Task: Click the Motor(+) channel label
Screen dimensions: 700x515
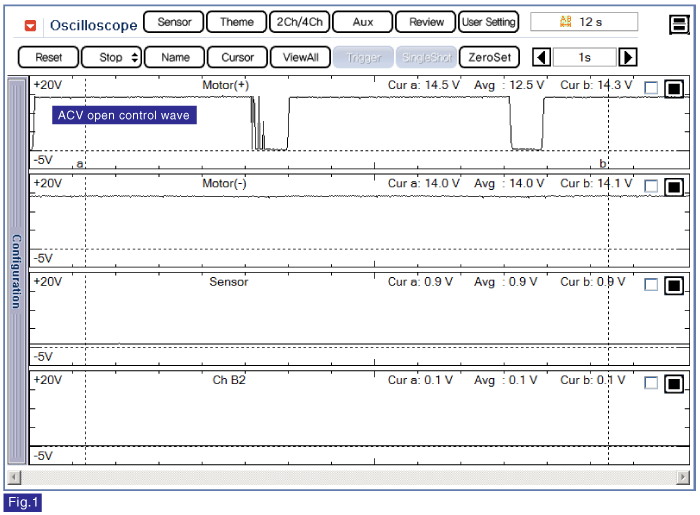Action: coord(225,85)
